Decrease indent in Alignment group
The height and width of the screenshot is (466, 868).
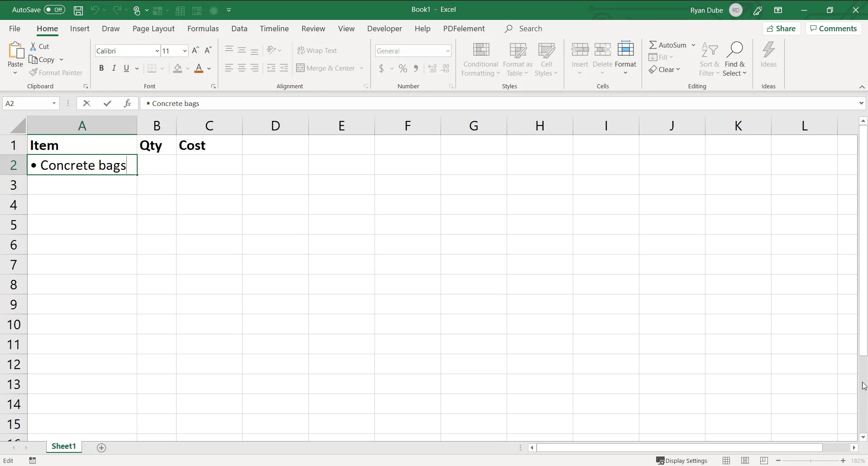271,68
